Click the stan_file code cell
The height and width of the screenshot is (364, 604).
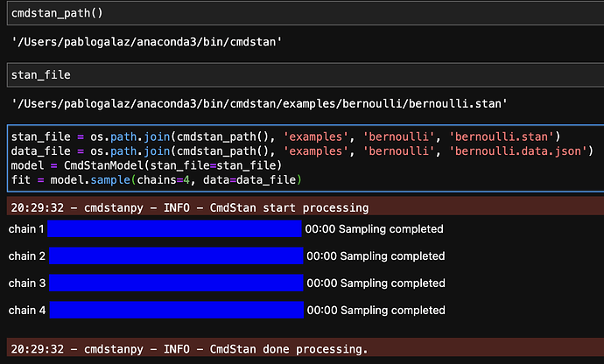click(x=306, y=75)
